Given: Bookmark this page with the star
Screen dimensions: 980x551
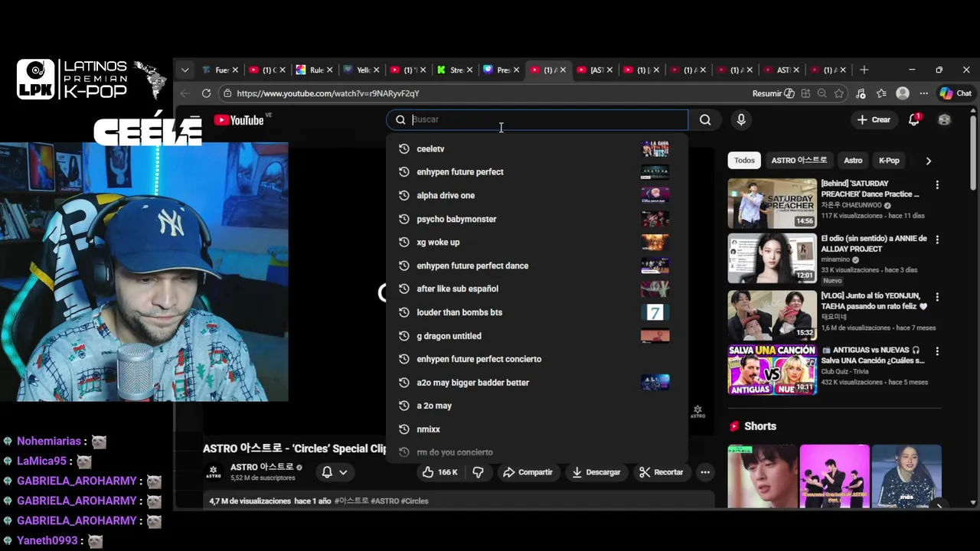Looking at the screenshot, I should 839,93.
